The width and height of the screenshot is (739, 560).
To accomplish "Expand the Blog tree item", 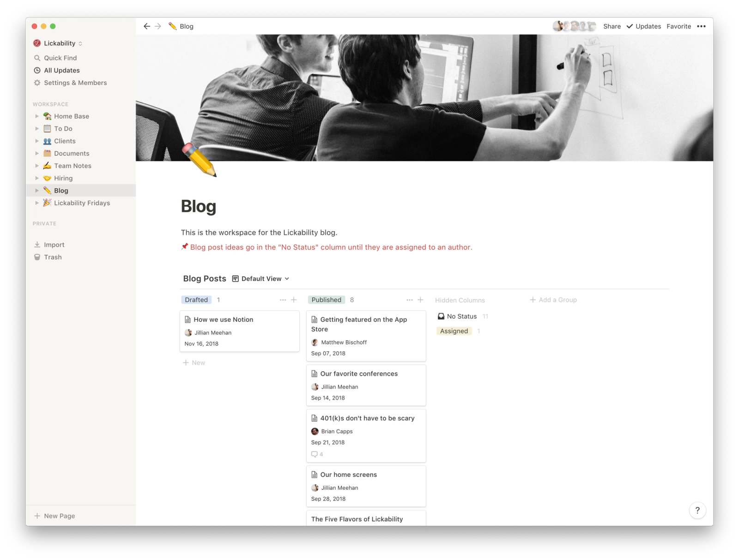I will 37,191.
